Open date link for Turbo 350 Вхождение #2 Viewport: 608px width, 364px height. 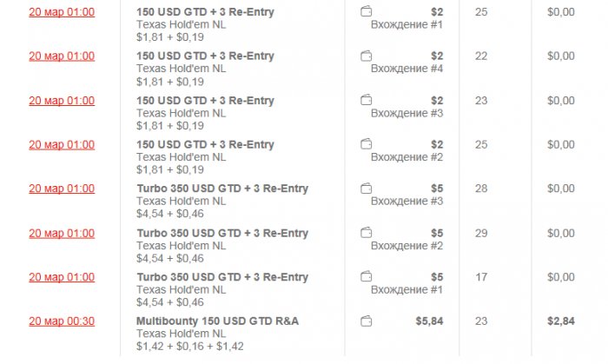click(x=62, y=233)
